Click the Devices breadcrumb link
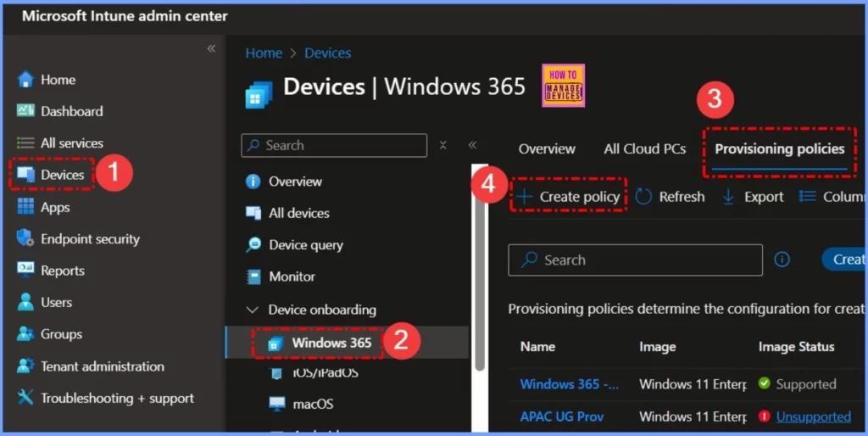Image resolution: width=868 pixels, height=436 pixels. [328, 53]
